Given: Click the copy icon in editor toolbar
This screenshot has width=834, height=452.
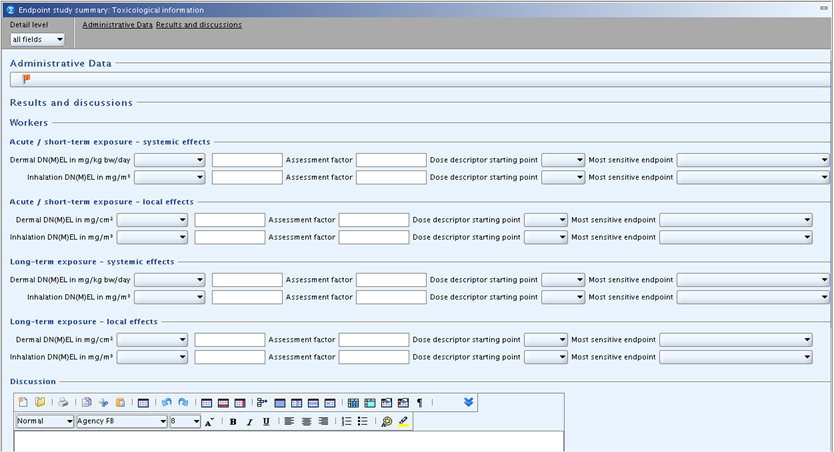Looking at the screenshot, I should point(87,403).
